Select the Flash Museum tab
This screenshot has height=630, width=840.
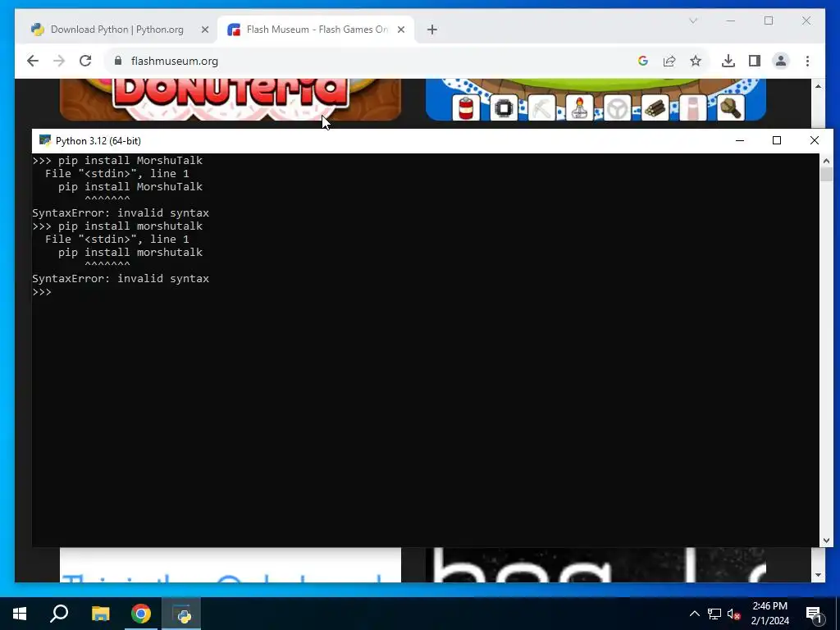[317, 30]
